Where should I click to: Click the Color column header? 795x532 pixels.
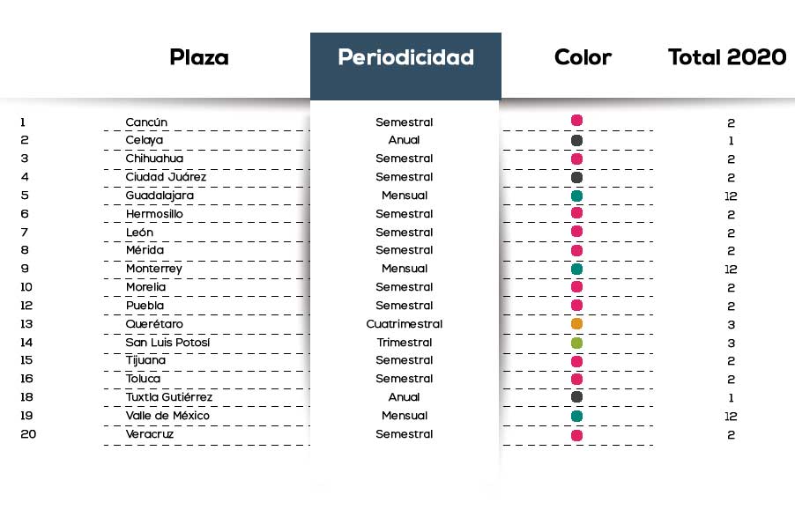pyautogui.click(x=583, y=57)
